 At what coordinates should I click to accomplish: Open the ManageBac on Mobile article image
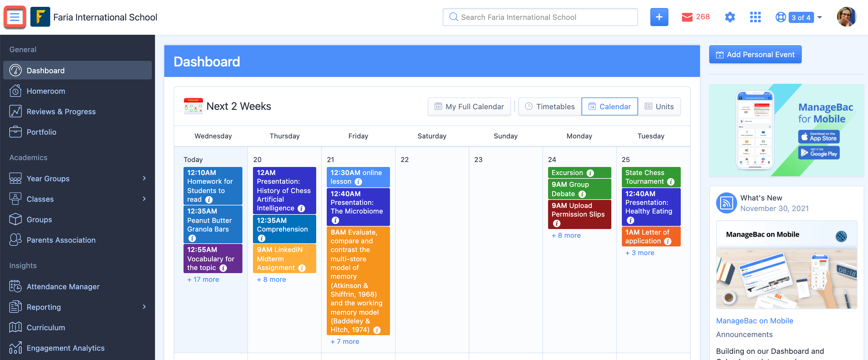coord(786,264)
